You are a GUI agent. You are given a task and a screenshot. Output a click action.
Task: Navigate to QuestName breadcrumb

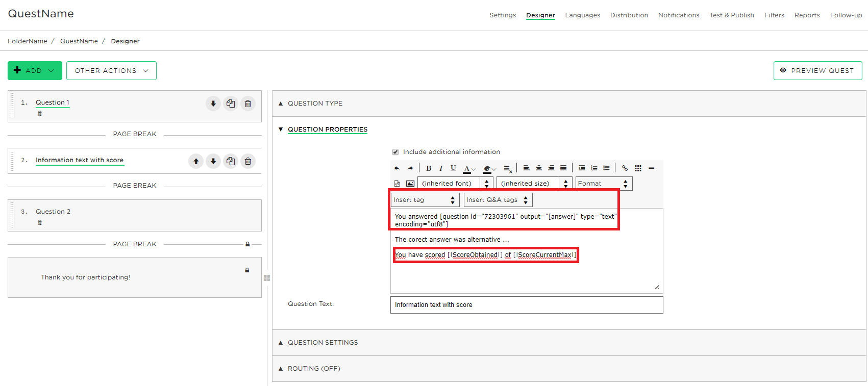coord(79,41)
